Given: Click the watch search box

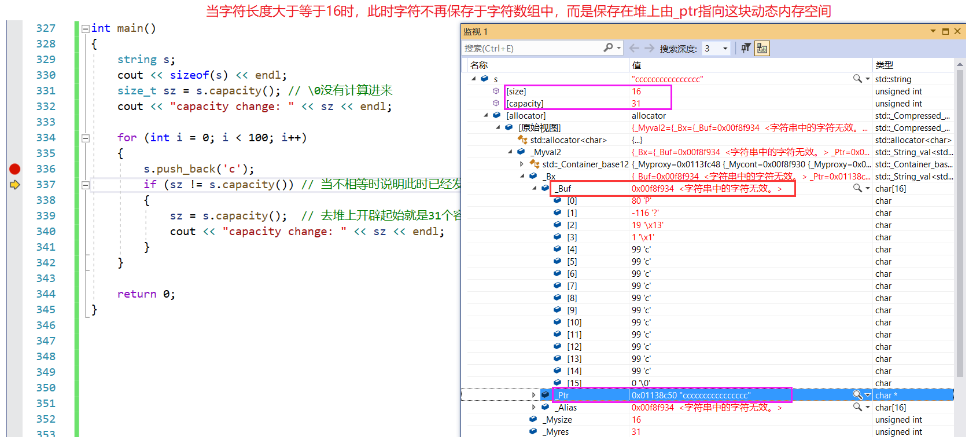Looking at the screenshot, I should tap(532, 48).
